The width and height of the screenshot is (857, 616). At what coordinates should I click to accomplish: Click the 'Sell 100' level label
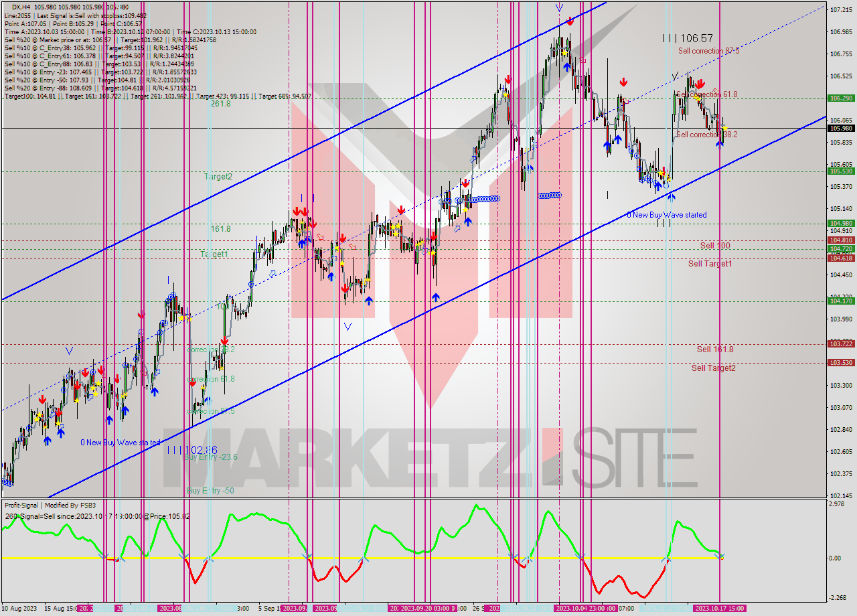715,246
